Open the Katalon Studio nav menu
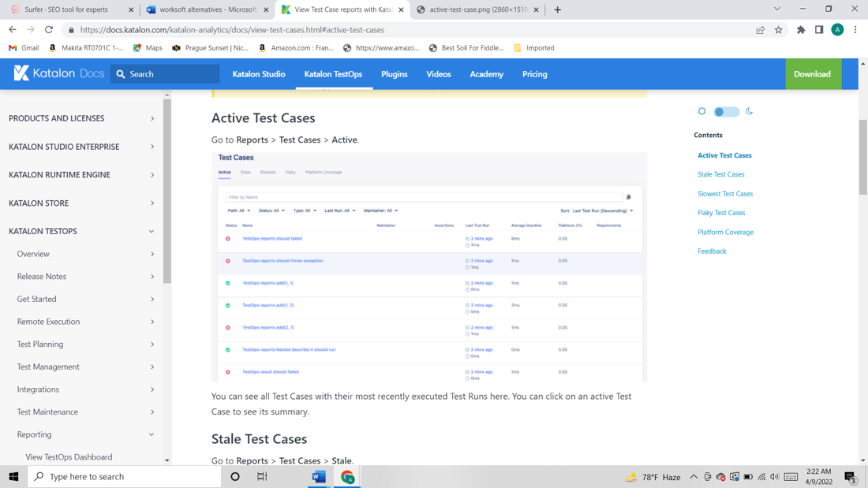The height and width of the screenshot is (488, 868). click(259, 74)
